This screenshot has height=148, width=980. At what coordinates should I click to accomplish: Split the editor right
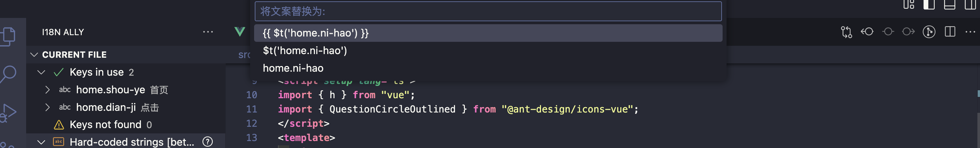(950, 32)
